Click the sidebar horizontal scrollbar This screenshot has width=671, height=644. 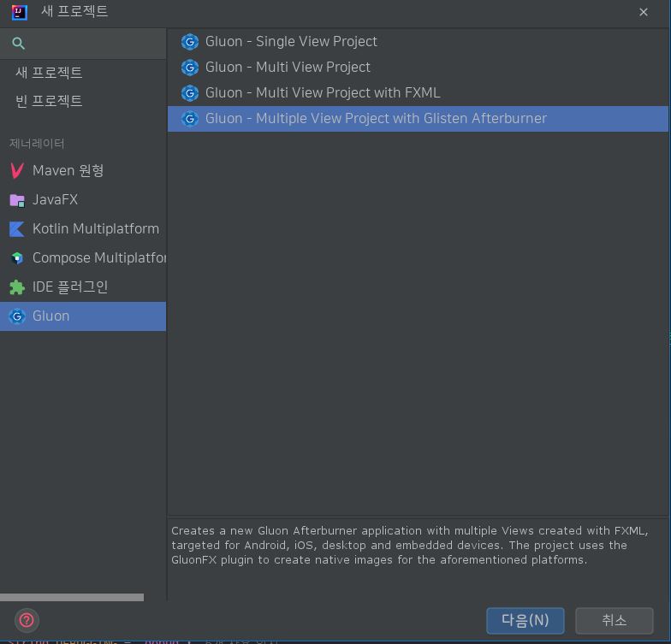[72, 597]
